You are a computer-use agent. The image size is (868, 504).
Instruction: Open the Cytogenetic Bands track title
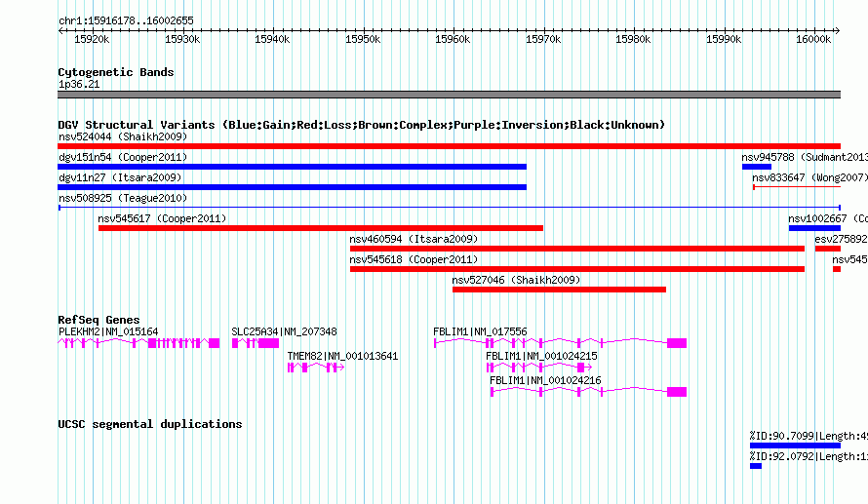coord(116,72)
